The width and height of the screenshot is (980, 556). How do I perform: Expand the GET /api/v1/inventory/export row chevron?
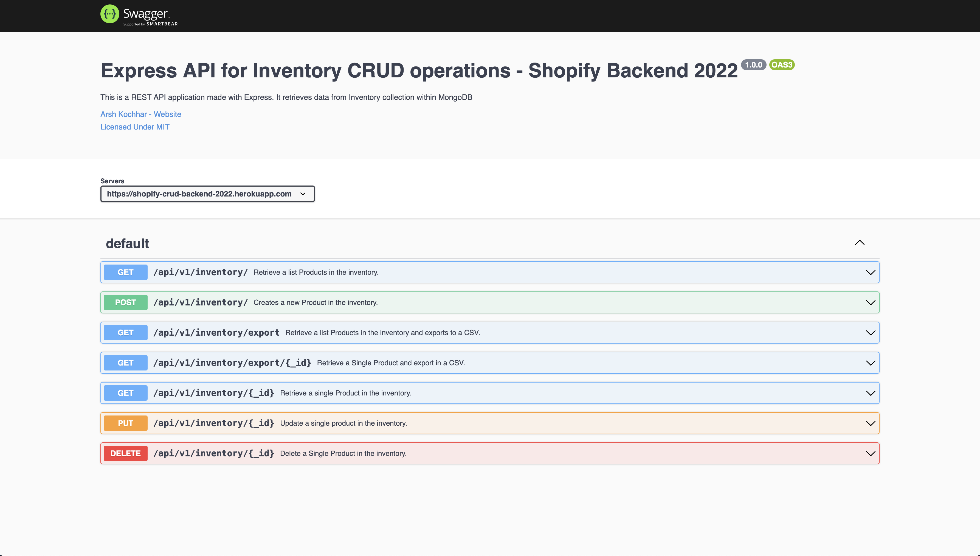click(871, 333)
